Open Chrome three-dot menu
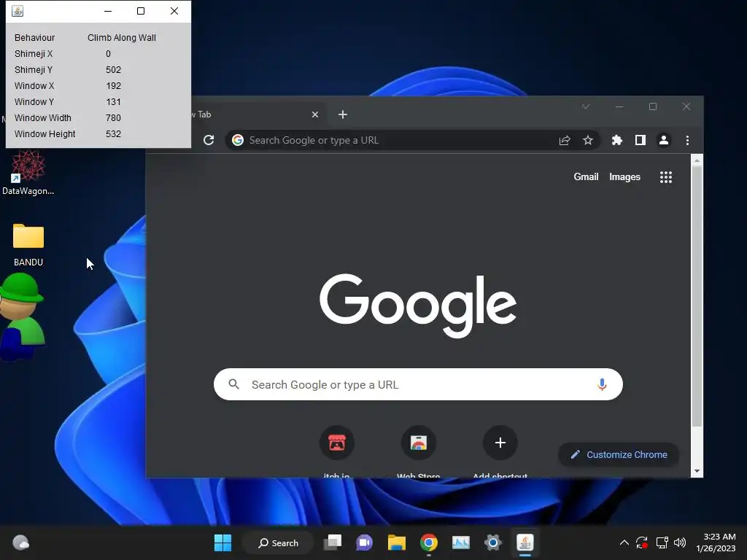 687,140
